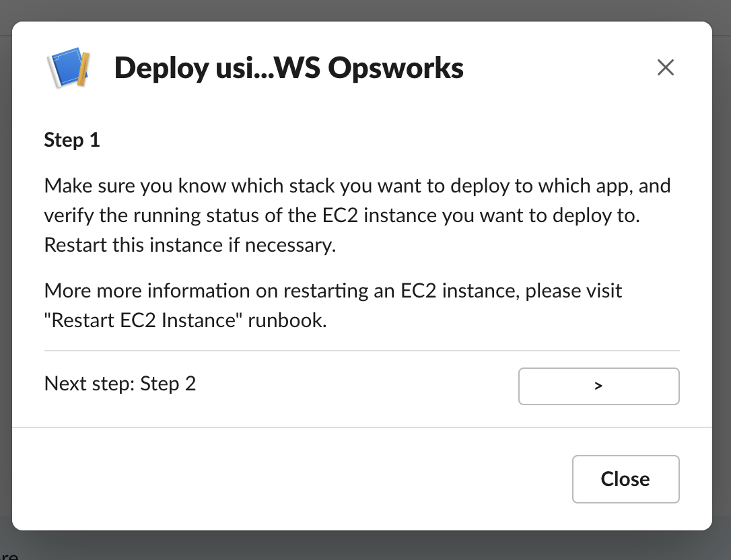Click the partially hidden text below the dialog
731x560 pixels.
[9, 555]
